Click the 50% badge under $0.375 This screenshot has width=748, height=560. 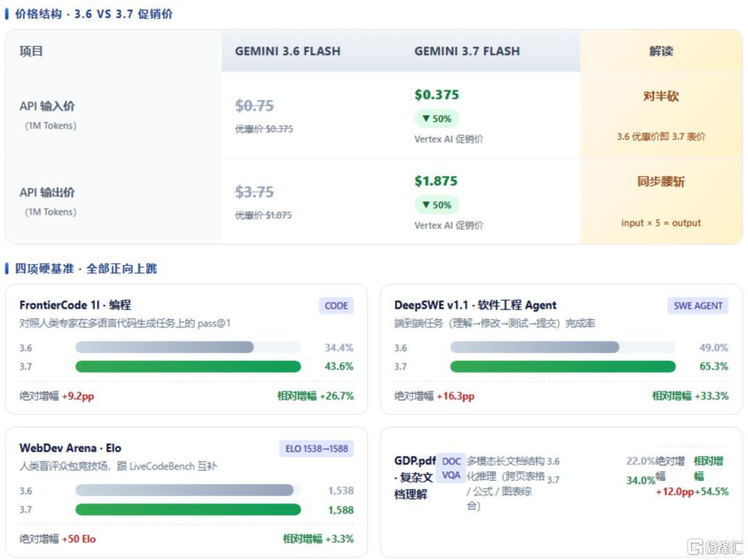pyautogui.click(x=436, y=118)
